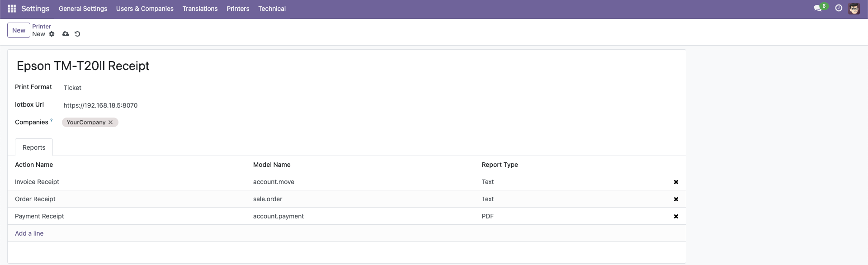Open the General Settings menu
868x265 pixels.
(x=83, y=9)
